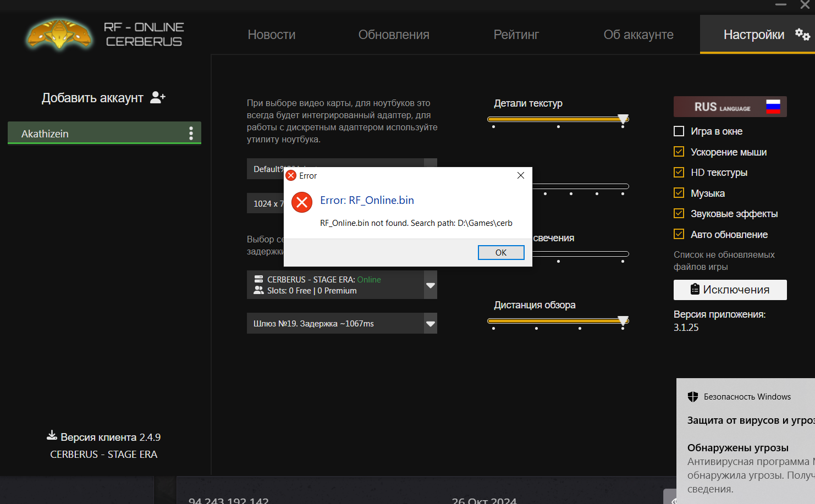Open the Akathizein account three-dot menu
815x504 pixels.
191,133
